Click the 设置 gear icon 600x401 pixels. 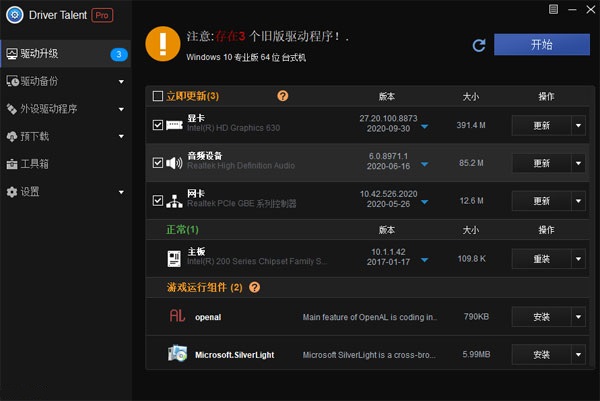coord(12,192)
